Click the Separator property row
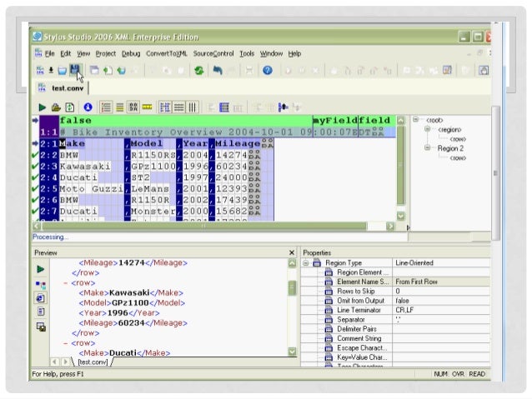532x399 pixels. point(395,320)
